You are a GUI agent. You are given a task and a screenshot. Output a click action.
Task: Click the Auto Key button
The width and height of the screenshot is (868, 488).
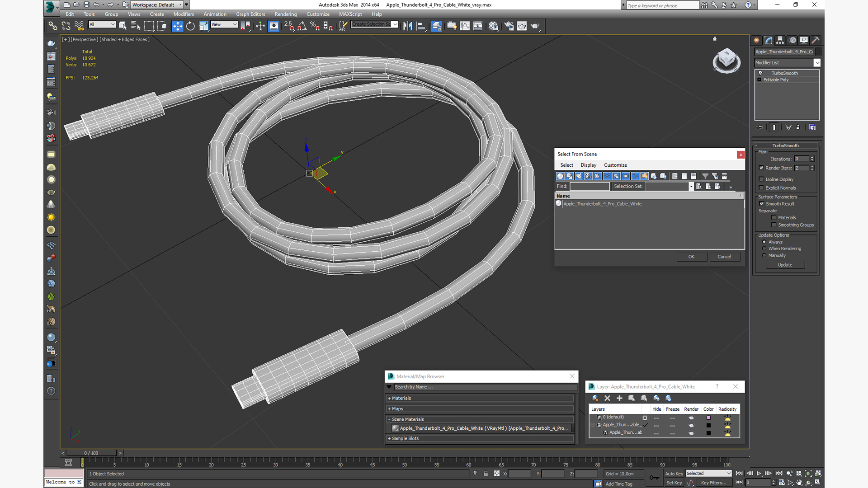(674, 474)
